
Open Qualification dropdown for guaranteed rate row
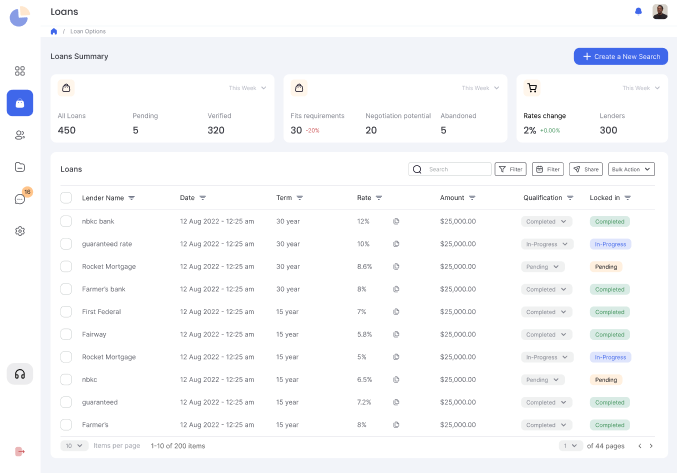pyautogui.click(x=546, y=244)
